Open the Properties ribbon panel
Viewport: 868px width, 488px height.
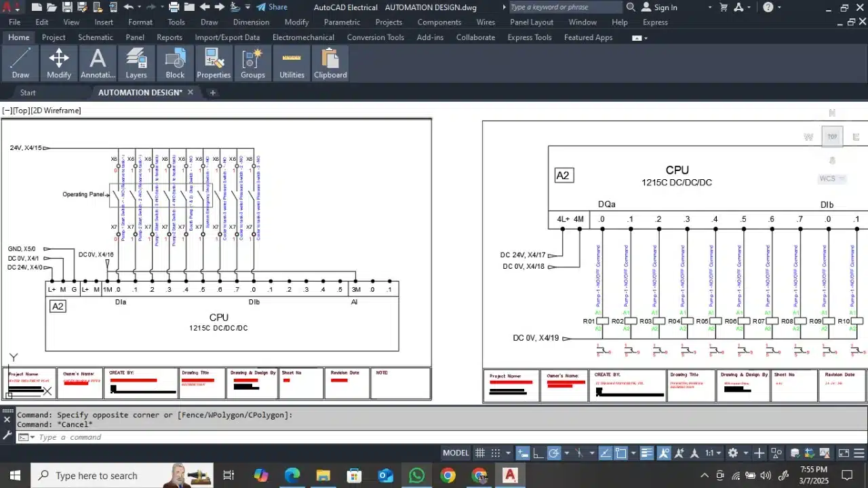pos(214,63)
